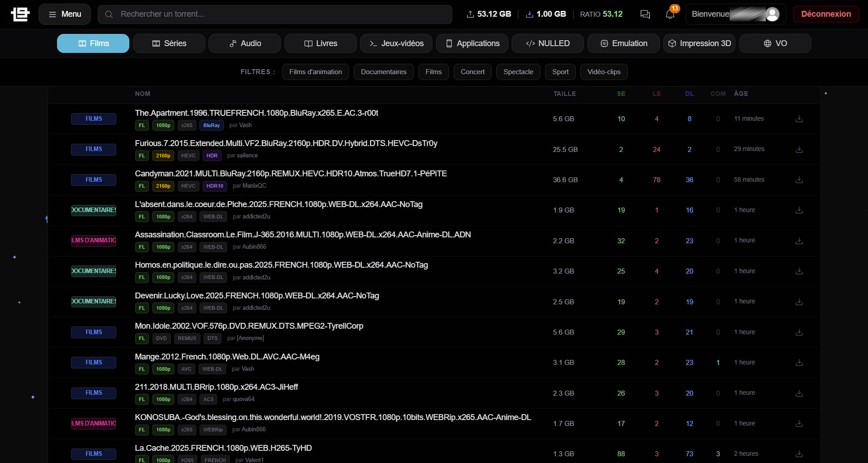Click the site logo icon
This screenshot has height=463, width=868.
point(20,14)
